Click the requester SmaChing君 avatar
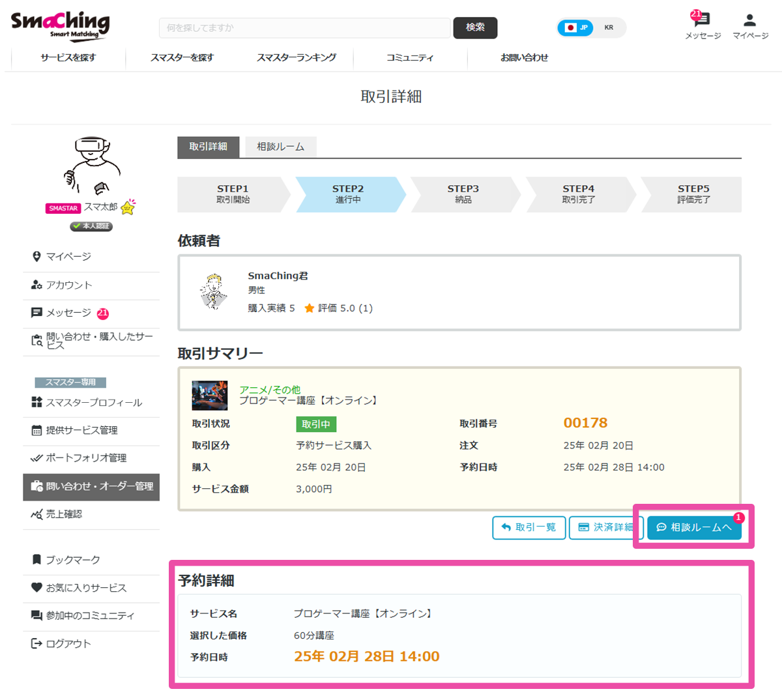Viewport: 782px width, 700px height. coord(213,291)
